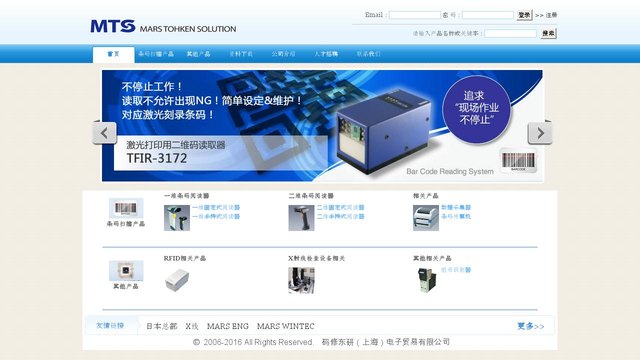Open the 日本总部 friendly link
The image size is (640, 360).
click(162, 326)
